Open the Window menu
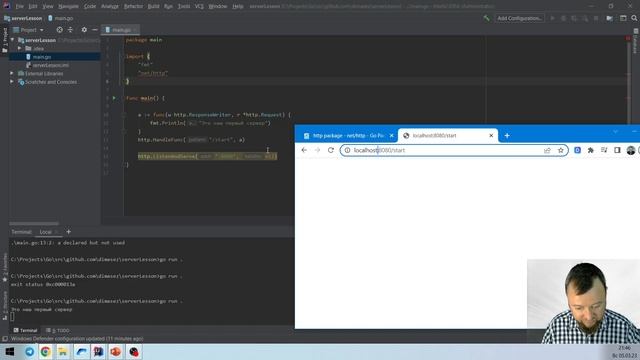The width and height of the screenshot is (640, 360). (218, 6)
